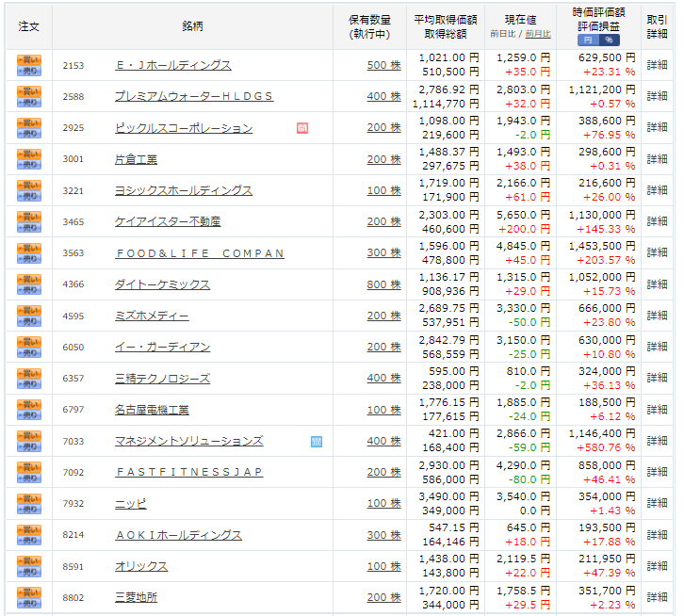Screen dimensions: 684x616
Task: Click the sell button for マネジメントソリューションズ
Action: [29, 446]
